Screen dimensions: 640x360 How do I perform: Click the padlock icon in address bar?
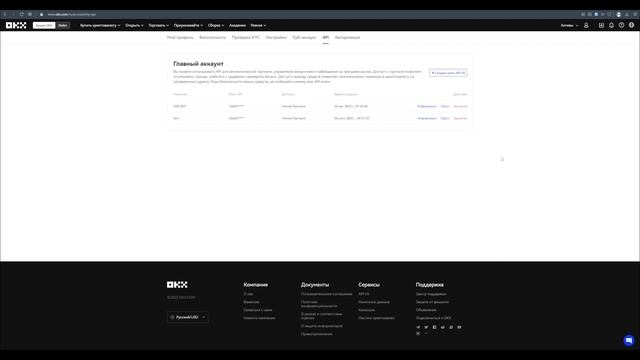click(x=41, y=14)
